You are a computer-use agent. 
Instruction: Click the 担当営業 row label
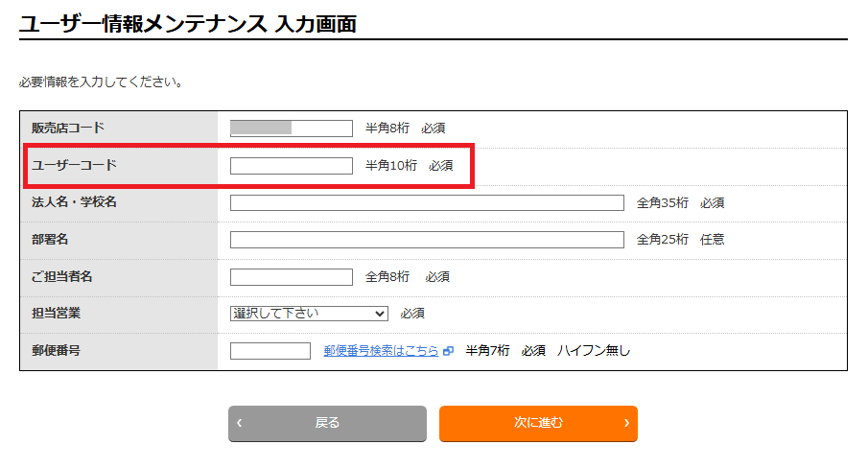tap(56, 313)
